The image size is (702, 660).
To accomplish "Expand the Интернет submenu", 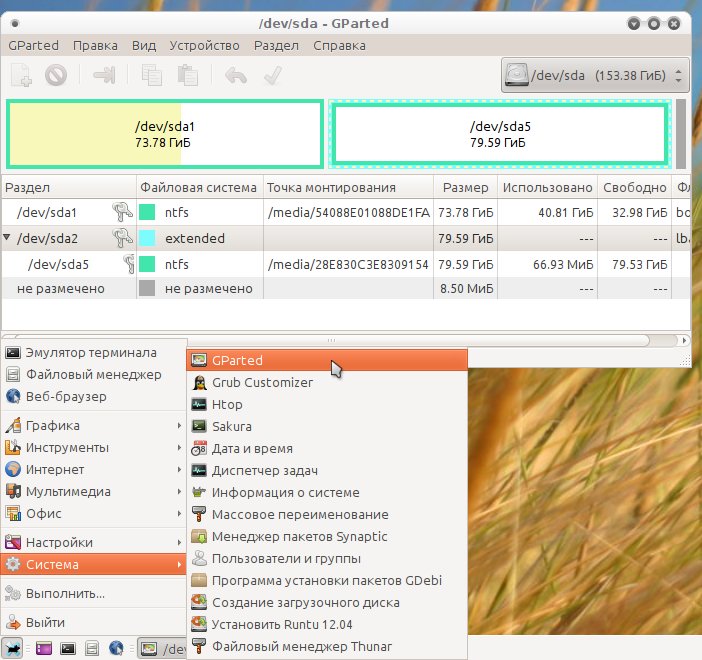I will pyautogui.click(x=94, y=469).
